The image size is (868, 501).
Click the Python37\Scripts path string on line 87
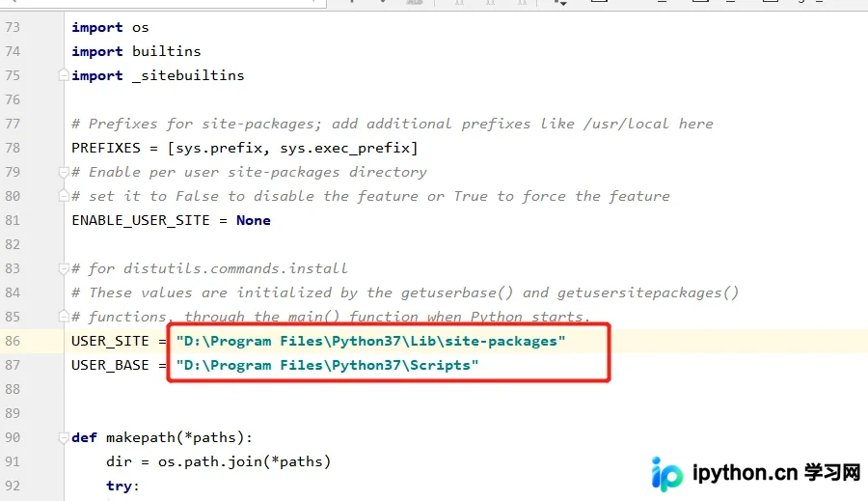pos(327,365)
